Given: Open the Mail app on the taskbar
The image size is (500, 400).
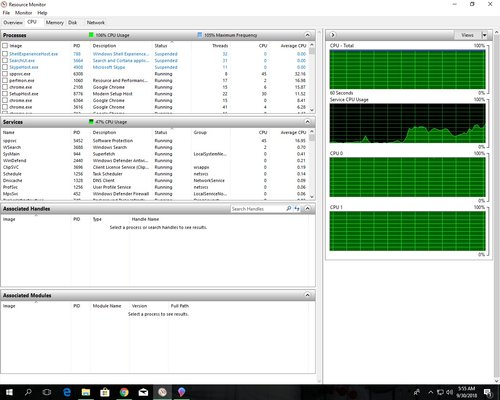Looking at the screenshot, I should (143, 392).
